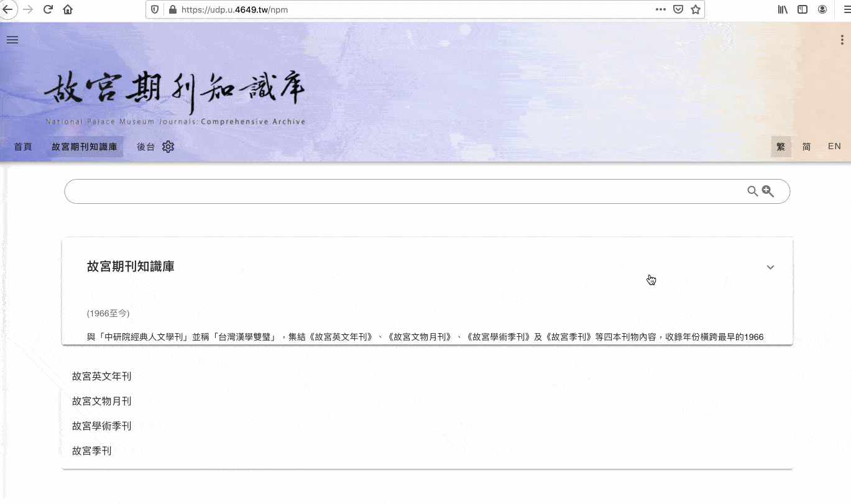Switch language to EN
Image resolution: width=851 pixels, height=504 pixels.
pos(834,147)
